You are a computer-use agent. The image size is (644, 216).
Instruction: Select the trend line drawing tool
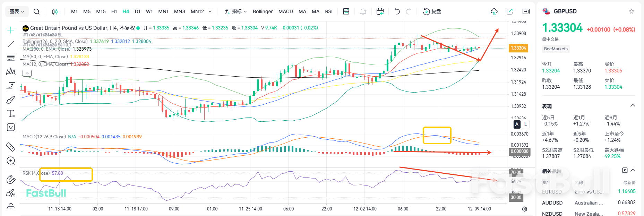point(11,44)
